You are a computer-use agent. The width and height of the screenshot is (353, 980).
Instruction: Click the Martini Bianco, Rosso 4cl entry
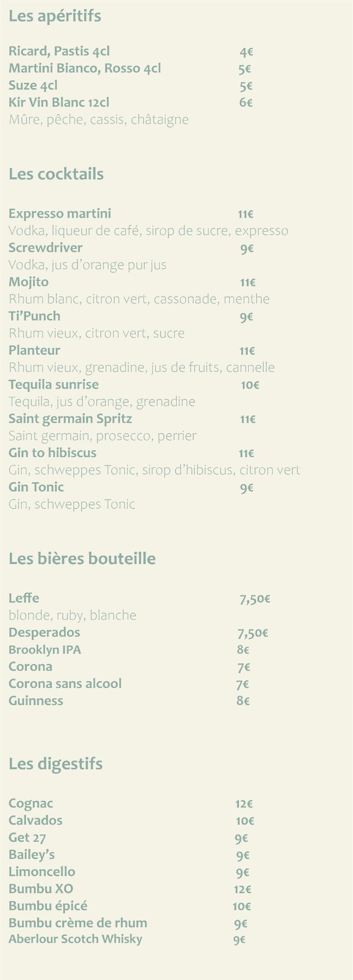coord(85,68)
